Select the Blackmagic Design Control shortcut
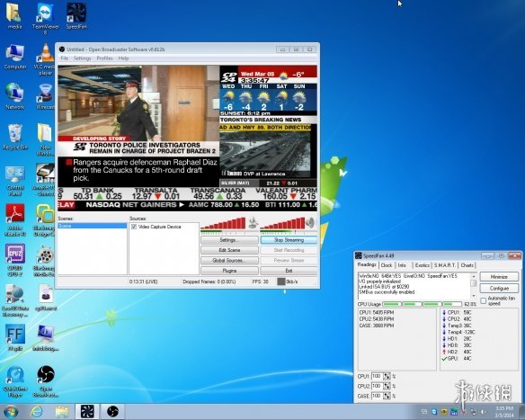 tap(45, 220)
